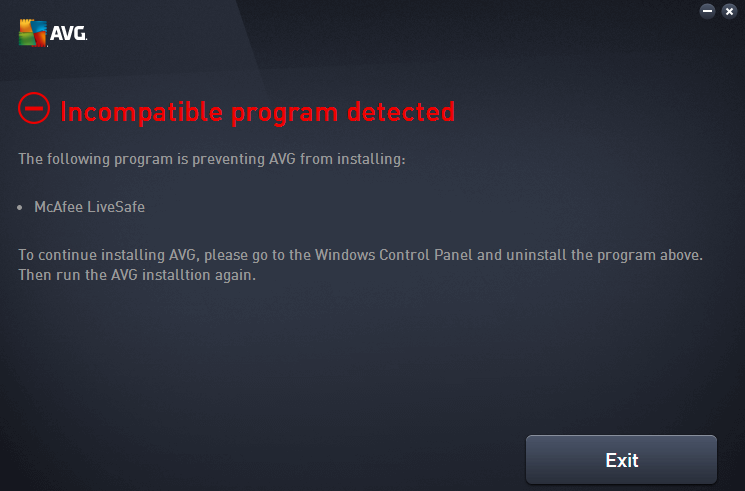Screen dimensions: 745x491
Task: Click the red incompatible warning circle icon
Action: click(x=34, y=108)
